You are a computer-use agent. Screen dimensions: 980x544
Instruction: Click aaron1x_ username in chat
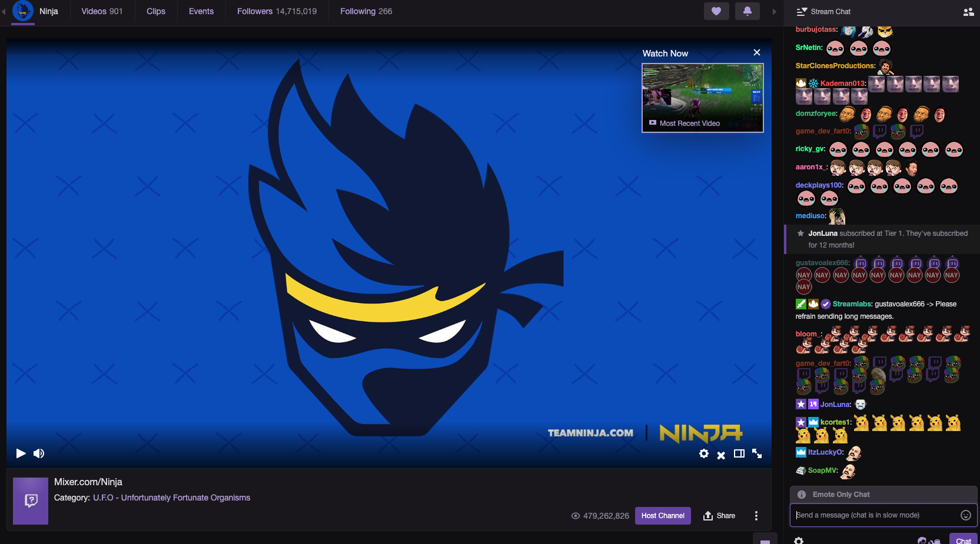(811, 167)
